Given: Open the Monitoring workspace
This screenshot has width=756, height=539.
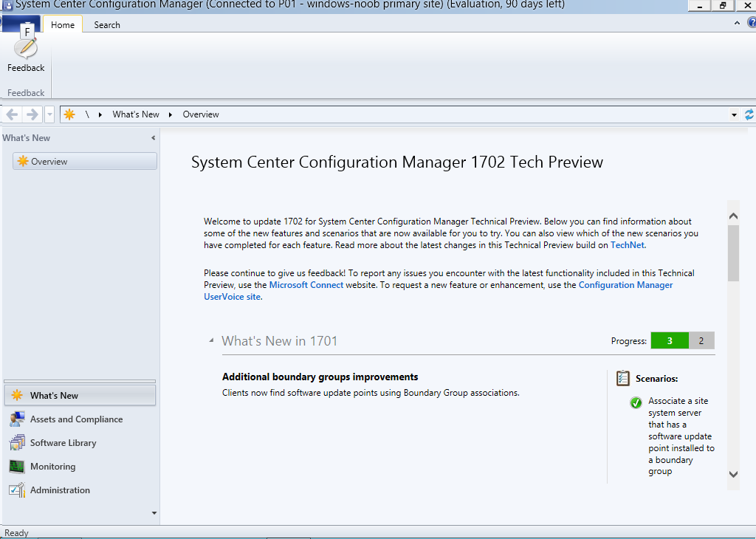Looking at the screenshot, I should (80, 466).
